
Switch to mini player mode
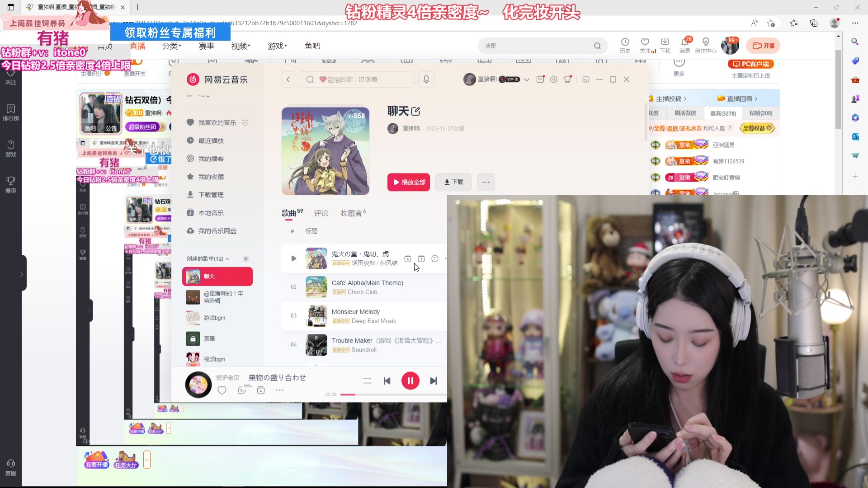coord(586,80)
